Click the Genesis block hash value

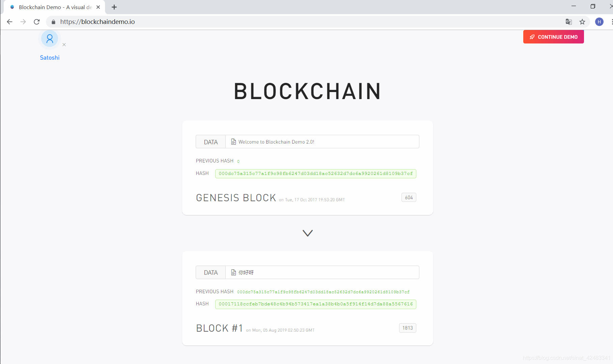(315, 174)
